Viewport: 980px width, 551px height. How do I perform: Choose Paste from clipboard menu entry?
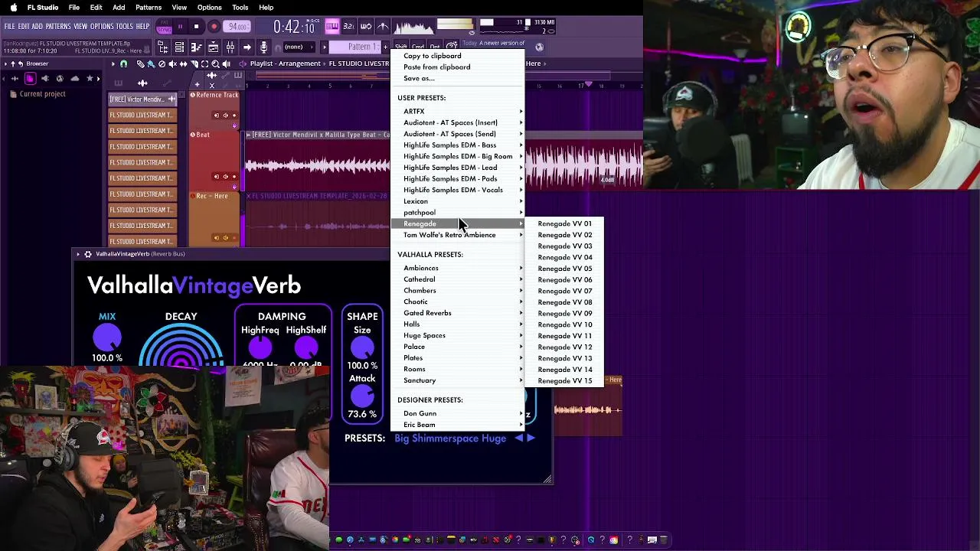[x=437, y=67]
